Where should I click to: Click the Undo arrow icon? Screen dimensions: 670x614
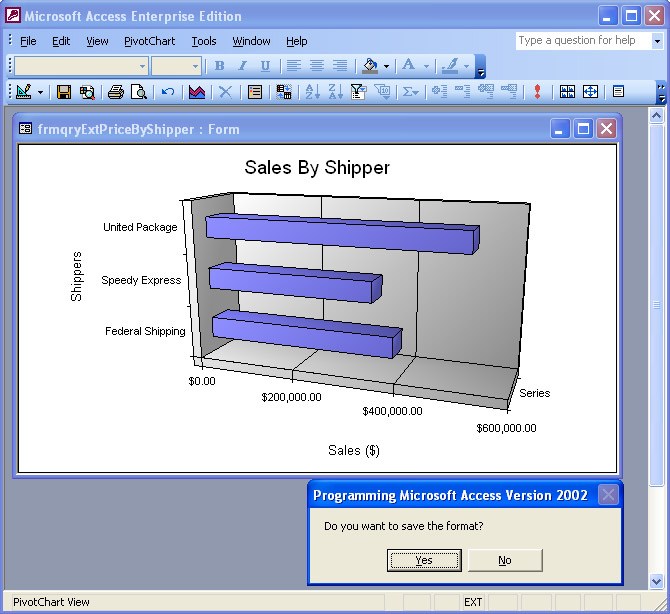pyautogui.click(x=168, y=92)
